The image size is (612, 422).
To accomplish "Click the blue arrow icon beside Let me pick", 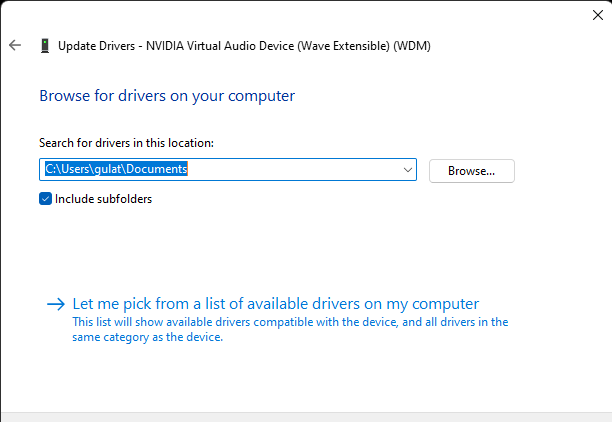I will point(55,304).
